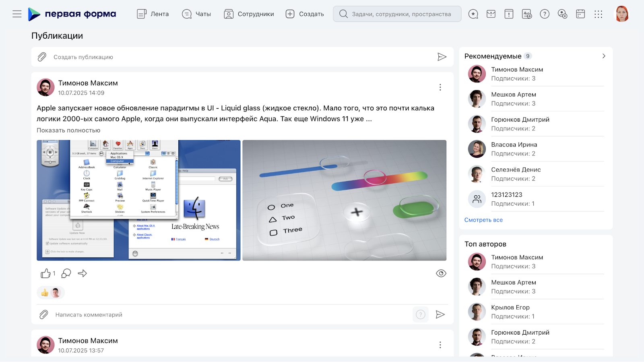Click the author avatar on the 13:57 post
644x362 pixels.
pos(45,345)
